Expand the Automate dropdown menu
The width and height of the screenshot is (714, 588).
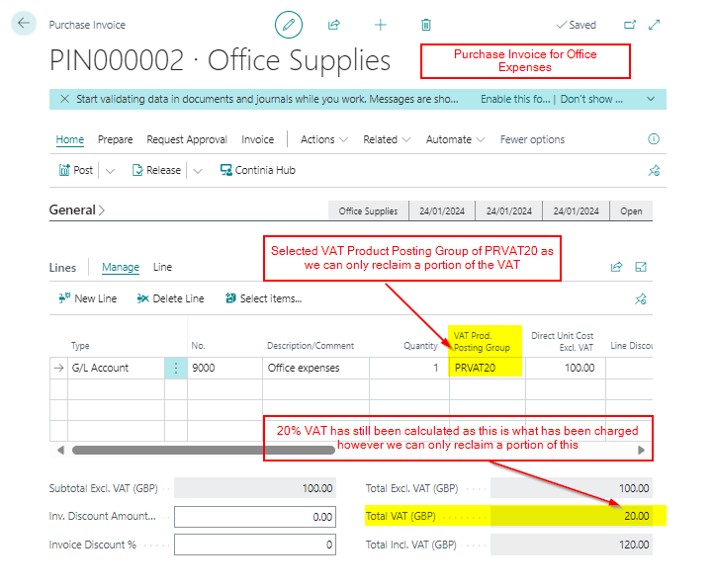pos(455,139)
